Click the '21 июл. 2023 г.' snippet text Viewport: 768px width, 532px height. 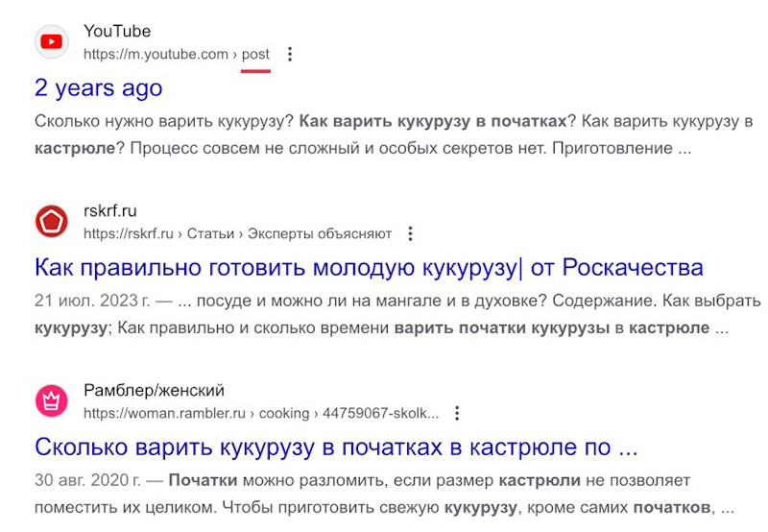coord(92,301)
